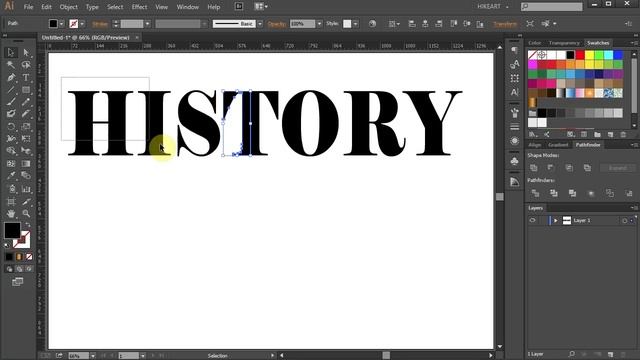Click the Opacity label link

pos(277,24)
